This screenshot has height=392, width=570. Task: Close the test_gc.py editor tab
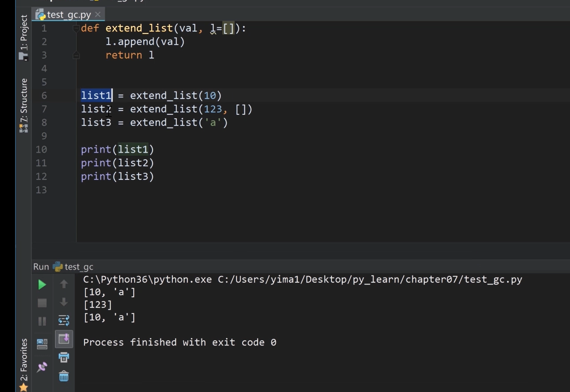pos(98,14)
